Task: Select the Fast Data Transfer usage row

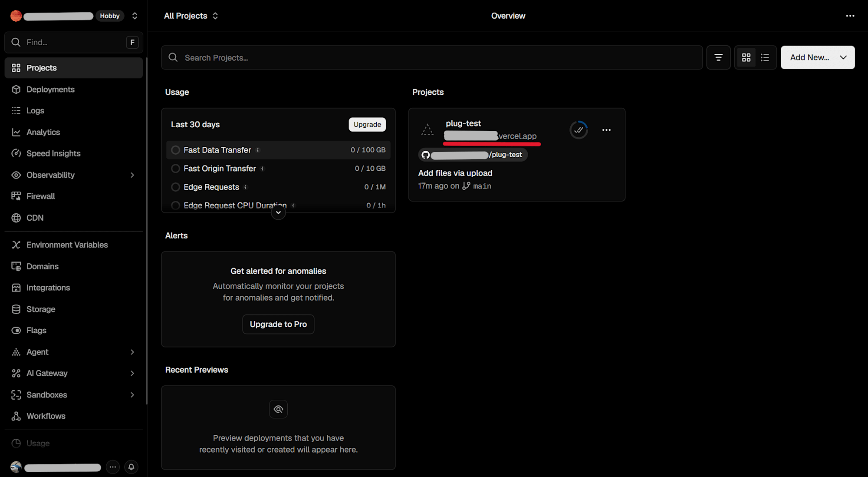Action: [x=278, y=150]
